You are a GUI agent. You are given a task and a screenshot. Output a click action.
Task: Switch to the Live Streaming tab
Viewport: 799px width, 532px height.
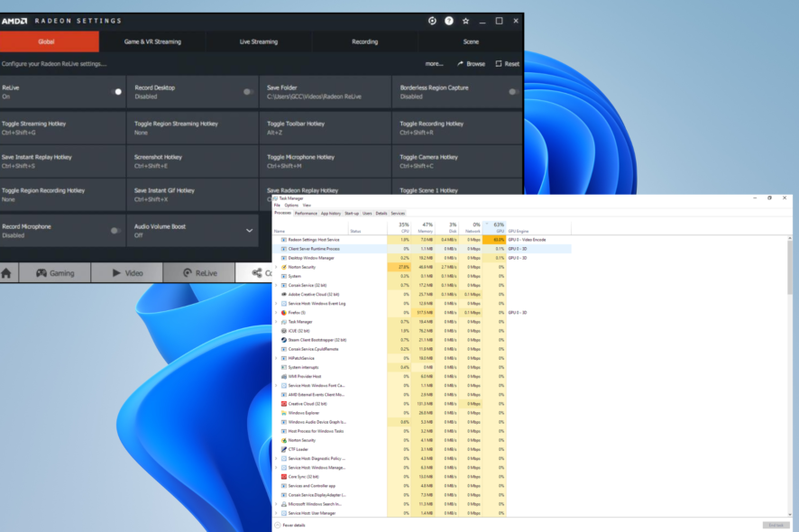tap(259, 41)
